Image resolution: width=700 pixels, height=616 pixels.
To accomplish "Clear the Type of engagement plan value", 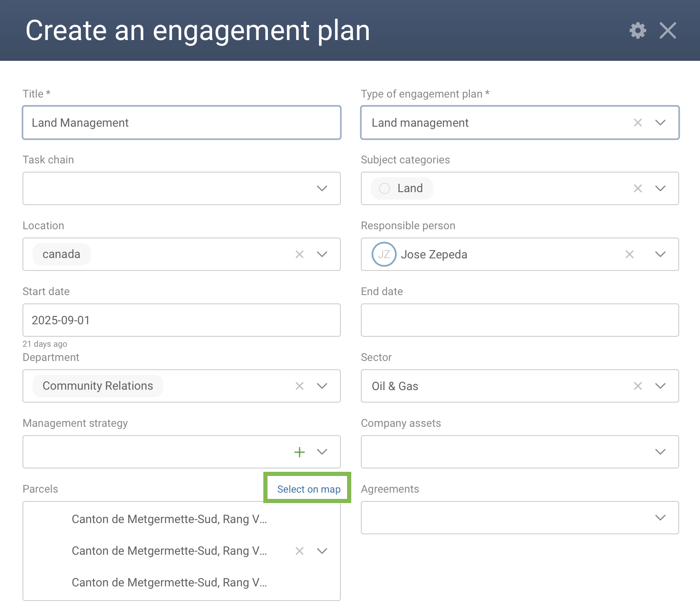I will (637, 123).
